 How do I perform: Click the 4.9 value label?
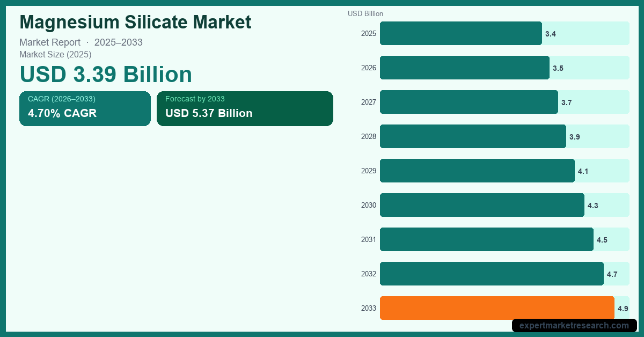pos(623,309)
